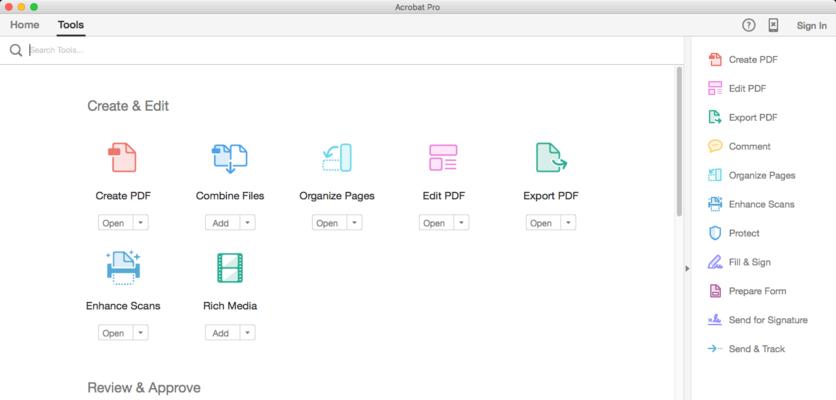
Task: Switch to the Home tab
Action: pyautogui.click(x=25, y=25)
